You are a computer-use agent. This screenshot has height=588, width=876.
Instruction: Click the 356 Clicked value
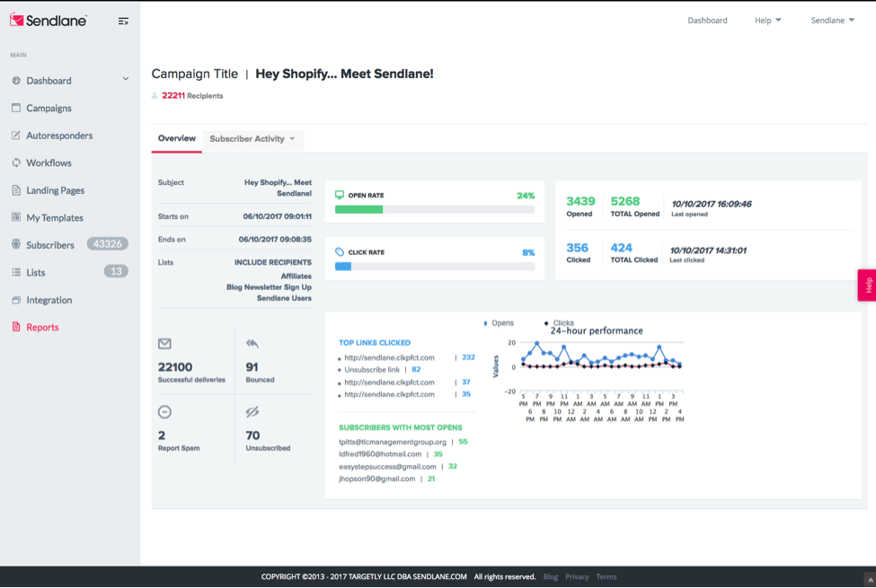pyautogui.click(x=577, y=248)
